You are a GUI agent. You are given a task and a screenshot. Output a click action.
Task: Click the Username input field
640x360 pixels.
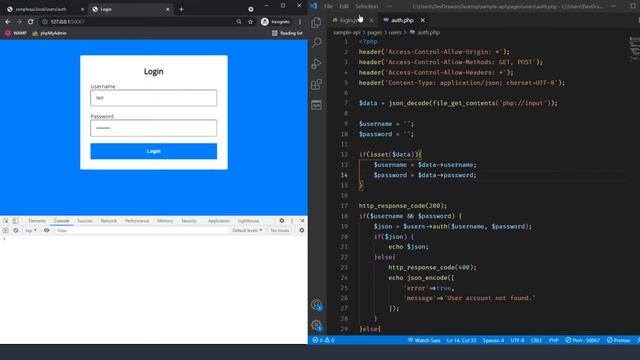153,98
